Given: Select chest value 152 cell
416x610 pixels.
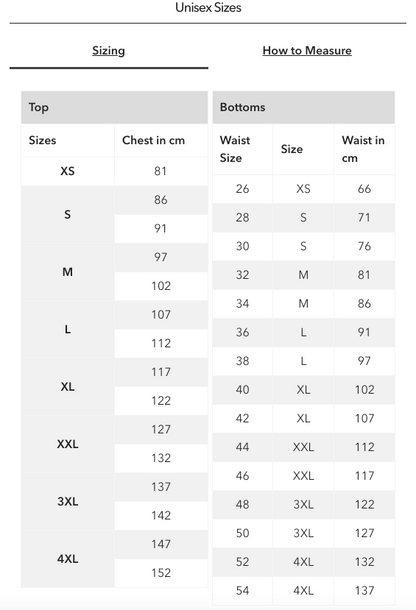Looking at the screenshot, I should pyautogui.click(x=161, y=573).
